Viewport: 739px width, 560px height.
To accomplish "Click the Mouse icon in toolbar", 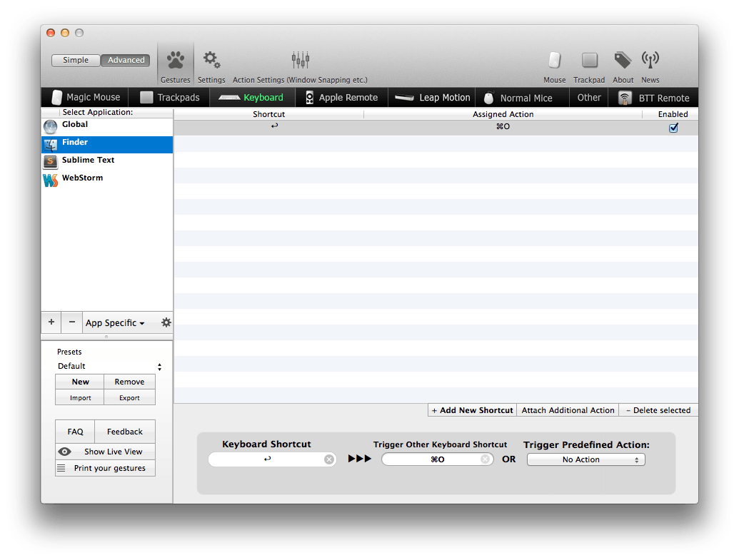I will (x=554, y=61).
